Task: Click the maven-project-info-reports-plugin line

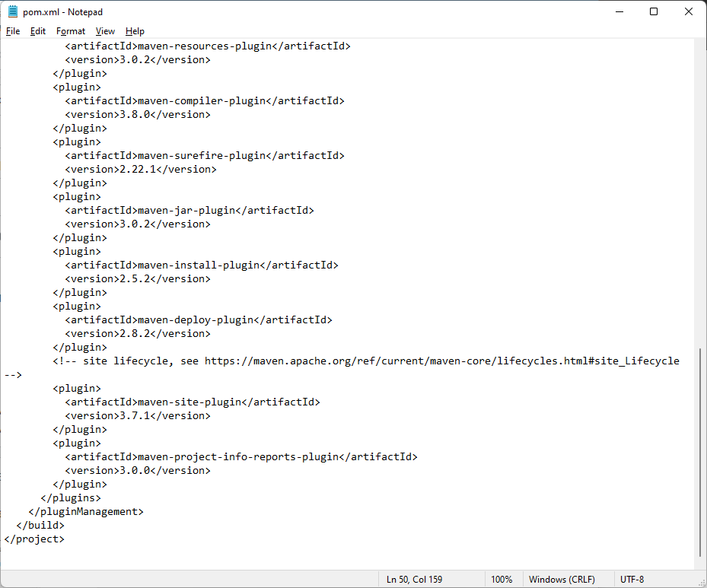Action: coord(241,457)
